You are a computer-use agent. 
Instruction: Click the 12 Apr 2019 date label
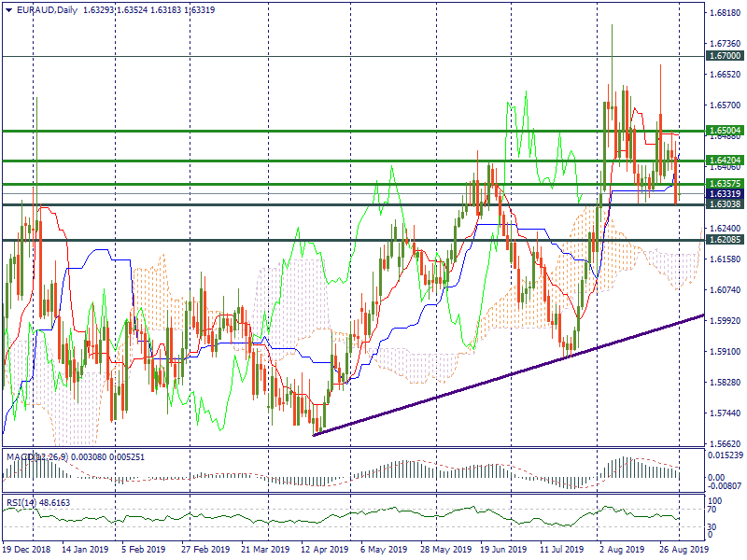326,551
